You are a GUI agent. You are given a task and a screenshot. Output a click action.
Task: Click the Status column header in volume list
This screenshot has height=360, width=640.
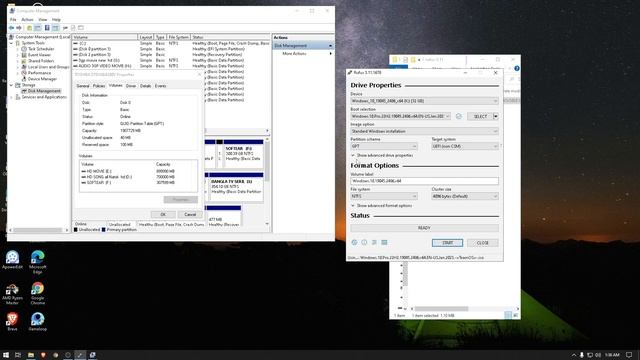tap(230, 37)
